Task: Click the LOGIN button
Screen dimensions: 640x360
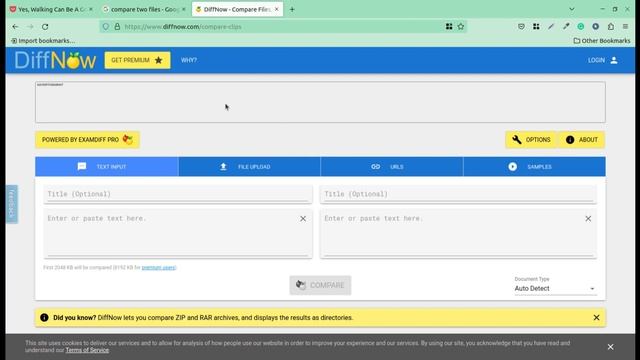Action: pos(602,60)
